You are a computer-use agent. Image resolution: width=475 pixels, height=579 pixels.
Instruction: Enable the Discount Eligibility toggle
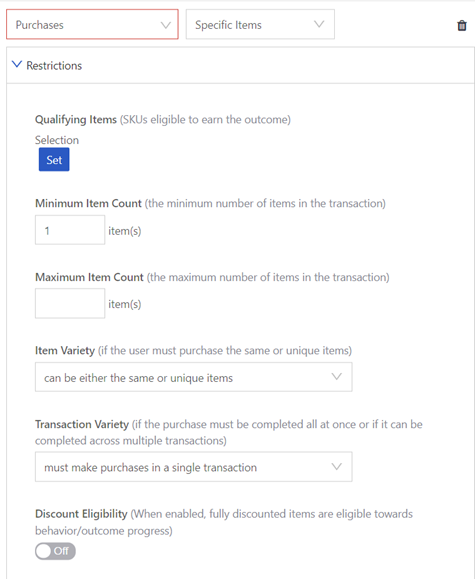[x=55, y=551]
